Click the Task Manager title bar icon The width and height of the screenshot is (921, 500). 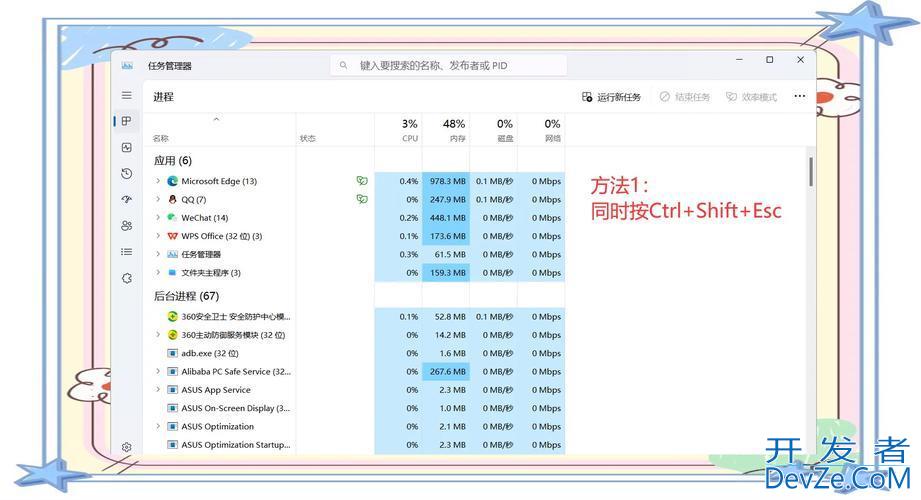(127, 65)
